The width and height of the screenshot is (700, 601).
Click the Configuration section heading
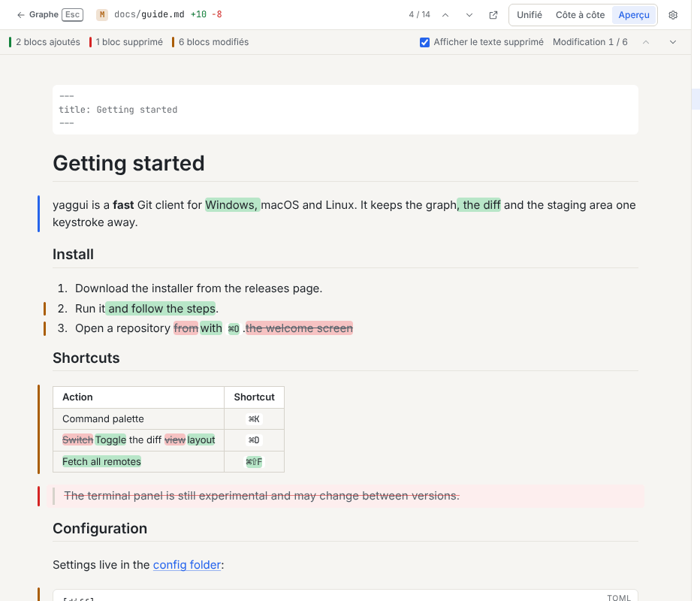click(100, 529)
